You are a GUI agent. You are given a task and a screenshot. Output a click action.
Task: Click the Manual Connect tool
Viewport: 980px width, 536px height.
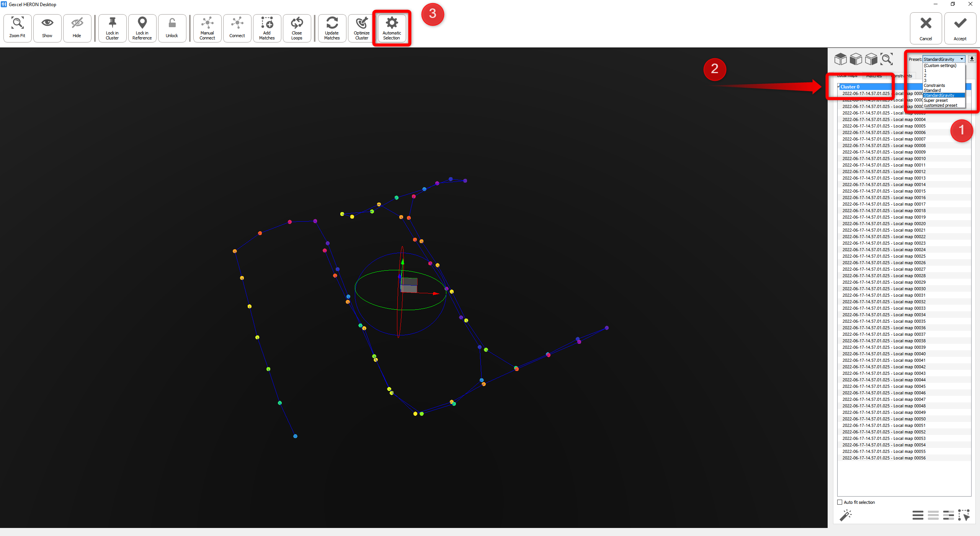point(207,28)
